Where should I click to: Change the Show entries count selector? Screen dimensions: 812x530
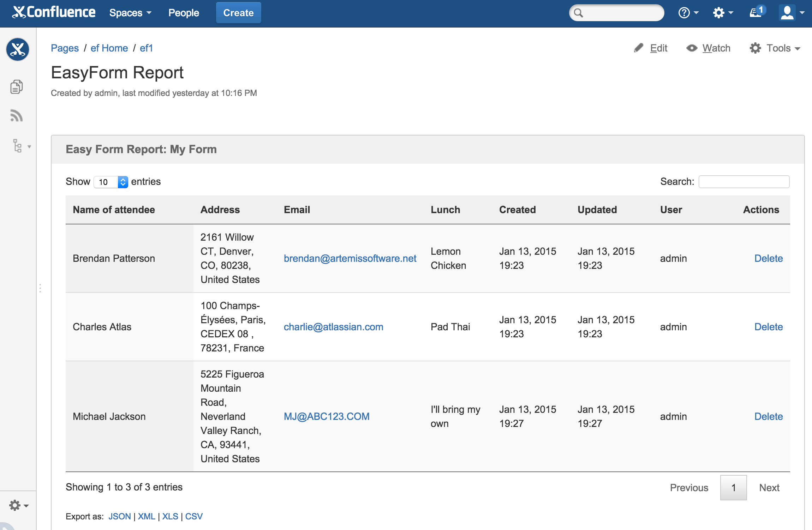click(x=111, y=182)
